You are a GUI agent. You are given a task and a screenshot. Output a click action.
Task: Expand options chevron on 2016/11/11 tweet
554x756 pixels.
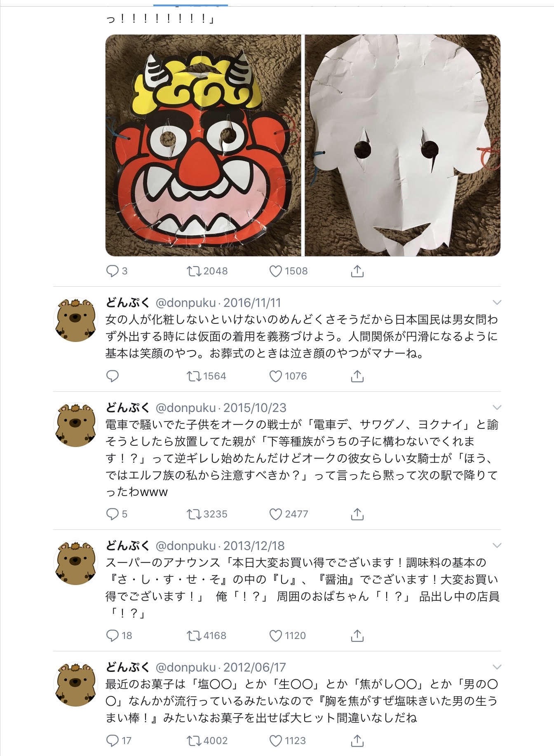tap(497, 302)
